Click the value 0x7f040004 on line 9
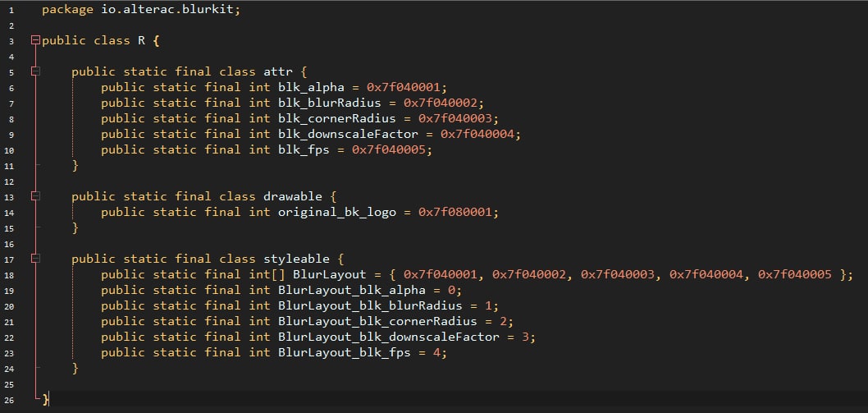Screen dimensions: 868x413 click(x=477, y=134)
